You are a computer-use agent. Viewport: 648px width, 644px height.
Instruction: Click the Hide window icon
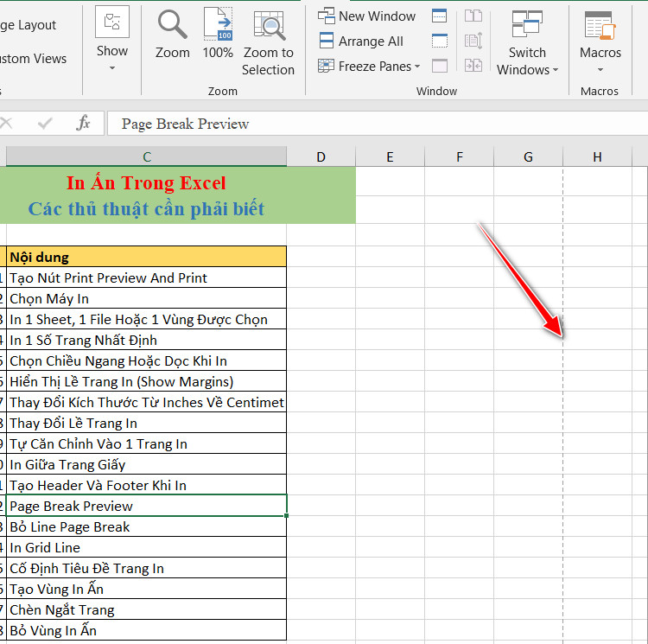[x=439, y=41]
